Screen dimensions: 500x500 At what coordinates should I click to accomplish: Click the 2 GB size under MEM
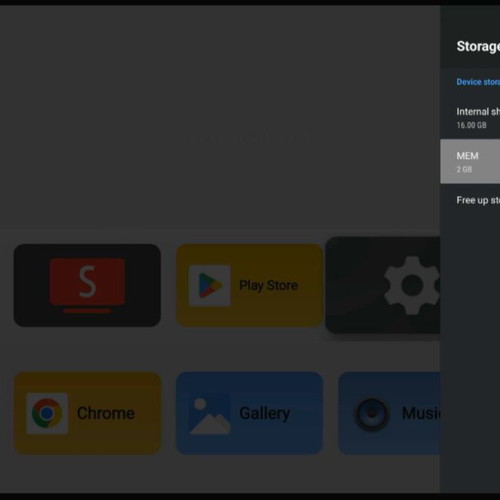click(x=464, y=169)
